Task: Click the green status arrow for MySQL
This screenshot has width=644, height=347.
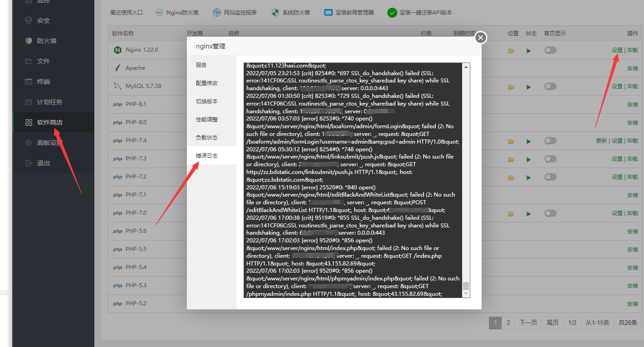Action: coord(529,87)
